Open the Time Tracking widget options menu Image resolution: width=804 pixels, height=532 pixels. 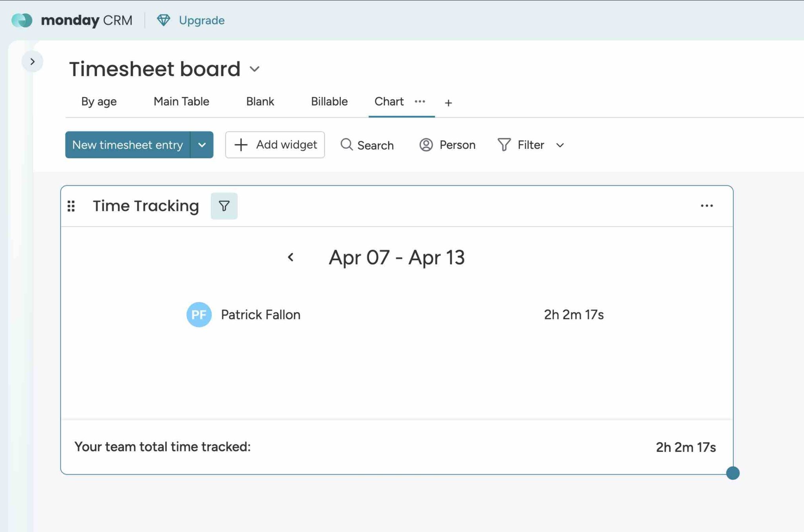click(x=707, y=205)
